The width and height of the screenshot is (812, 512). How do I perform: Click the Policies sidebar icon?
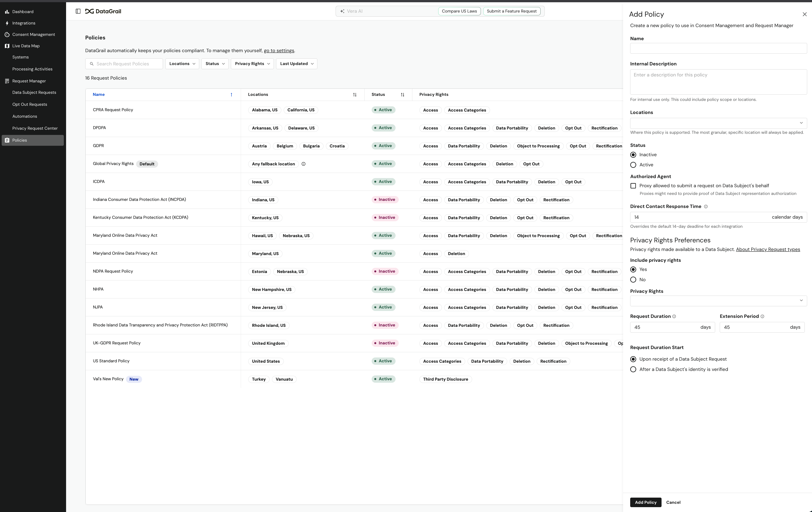(x=7, y=140)
